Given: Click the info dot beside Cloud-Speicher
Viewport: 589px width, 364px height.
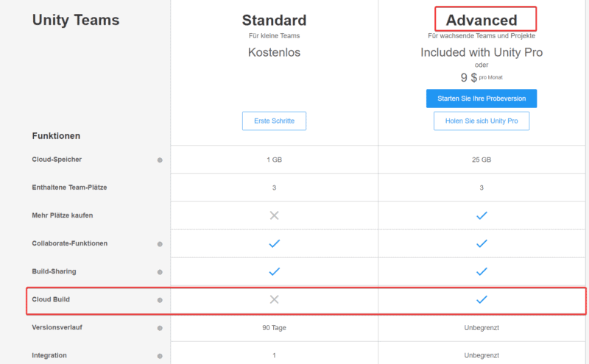Looking at the screenshot, I should pyautogui.click(x=160, y=160).
